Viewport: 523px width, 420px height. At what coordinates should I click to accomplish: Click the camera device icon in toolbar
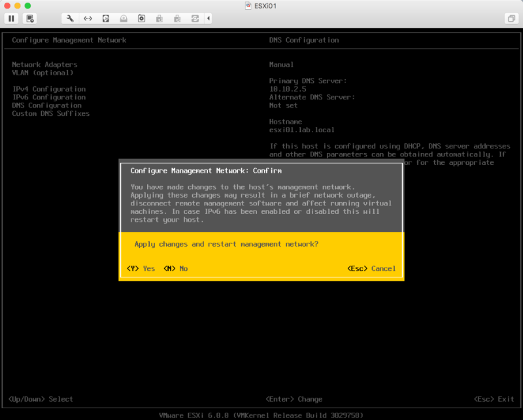pyautogui.click(x=141, y=18)
